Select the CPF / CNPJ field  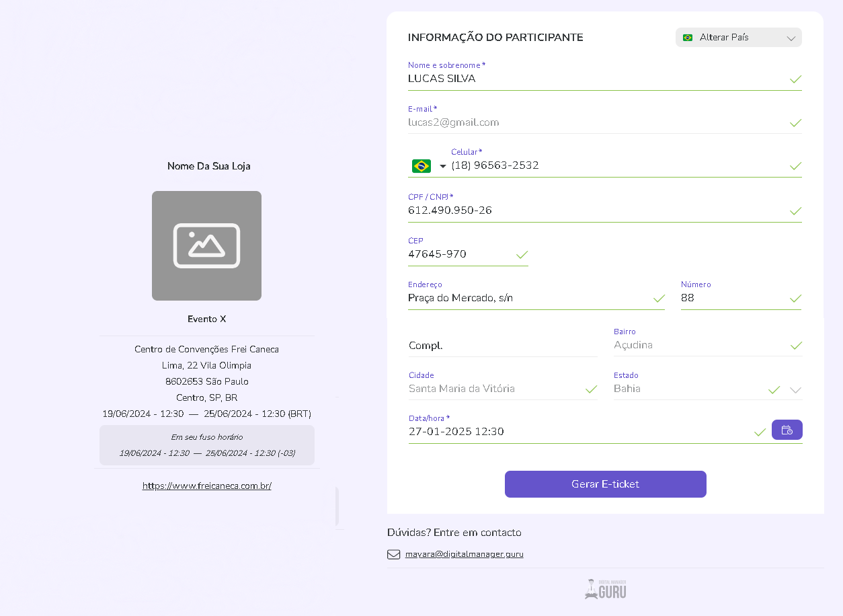pyautogui.click(x=592, y=210)
